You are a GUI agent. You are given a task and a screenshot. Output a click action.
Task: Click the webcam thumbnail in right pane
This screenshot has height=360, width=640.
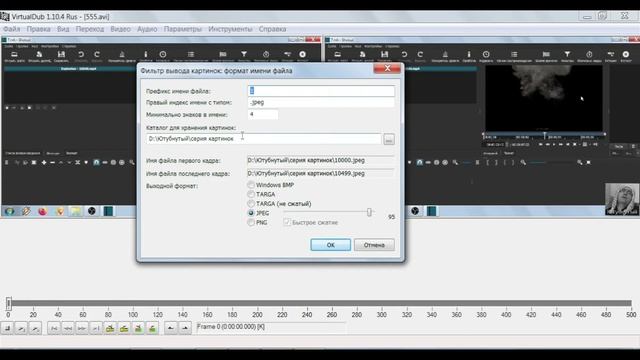[622, 199]
